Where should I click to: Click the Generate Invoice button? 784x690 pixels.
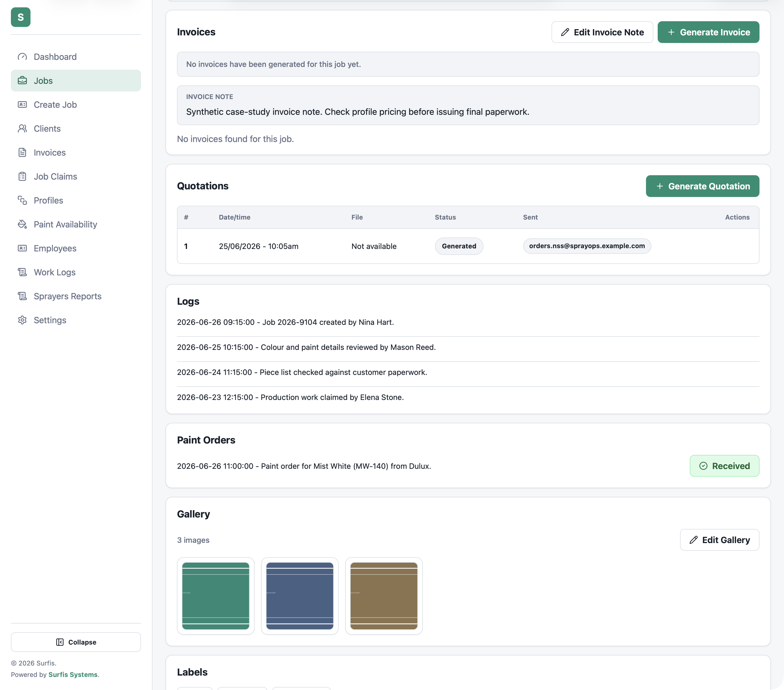708,32
